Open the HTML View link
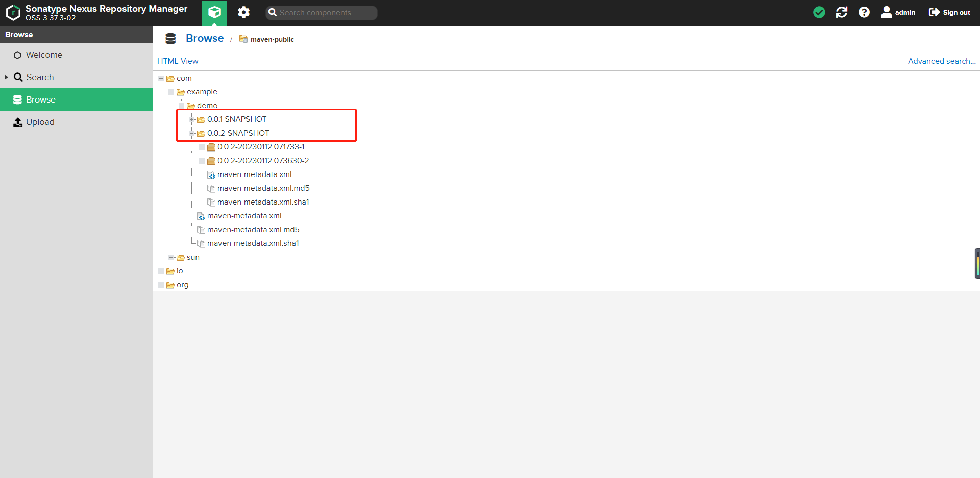Image resolution: width=980 pixels, height=478 pixels. tap(178, 61)
